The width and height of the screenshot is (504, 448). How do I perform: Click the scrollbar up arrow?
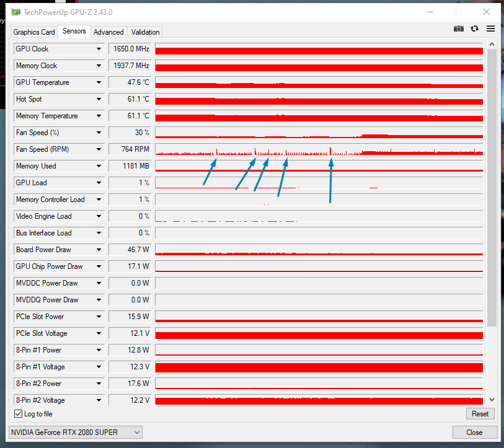coord(492,45)
